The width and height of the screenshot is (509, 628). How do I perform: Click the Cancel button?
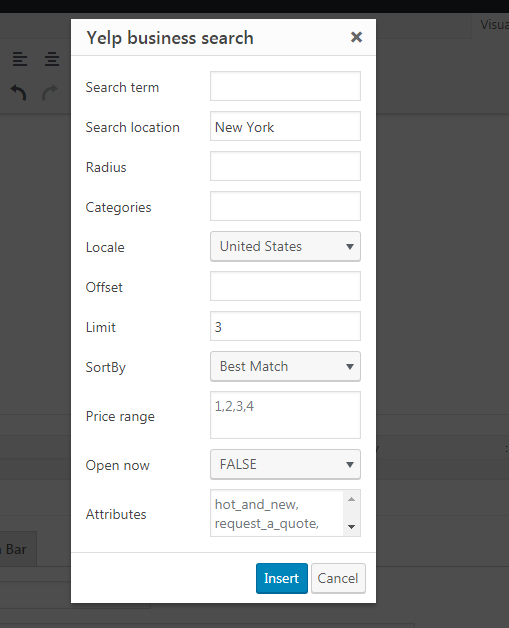pyautogui.click(x=338, y=578)
